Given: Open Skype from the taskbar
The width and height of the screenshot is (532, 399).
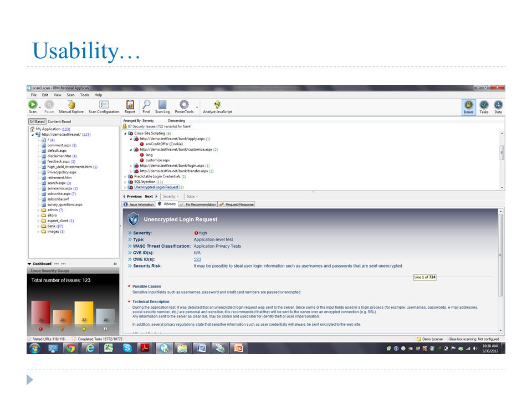Looking at the screenshot, I should tap(127, 348).
